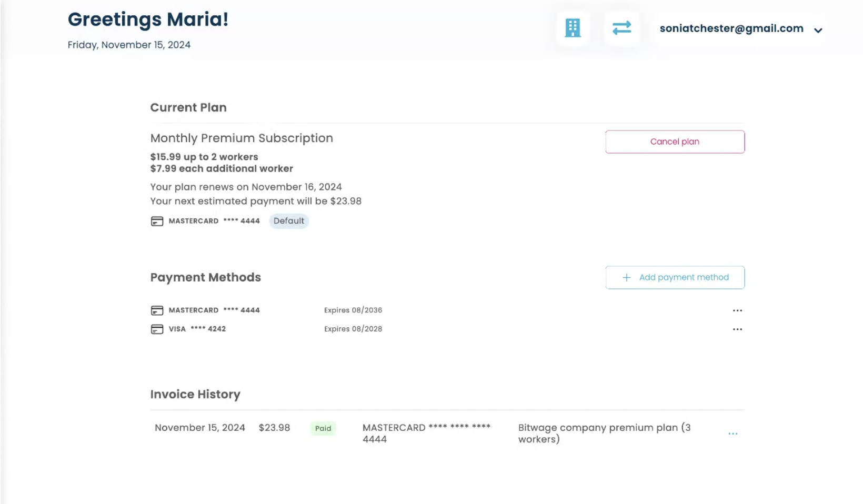863x504 pixels.
Task: Open options for Mastercard expiring 08/2036
Action: coord(737,310)
